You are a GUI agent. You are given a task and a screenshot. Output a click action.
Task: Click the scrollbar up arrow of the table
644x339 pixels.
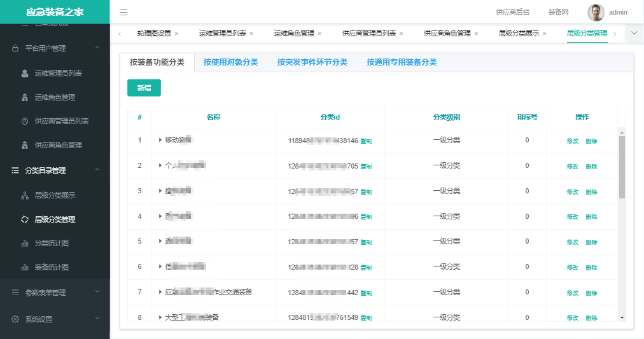[x=622, y=132]
